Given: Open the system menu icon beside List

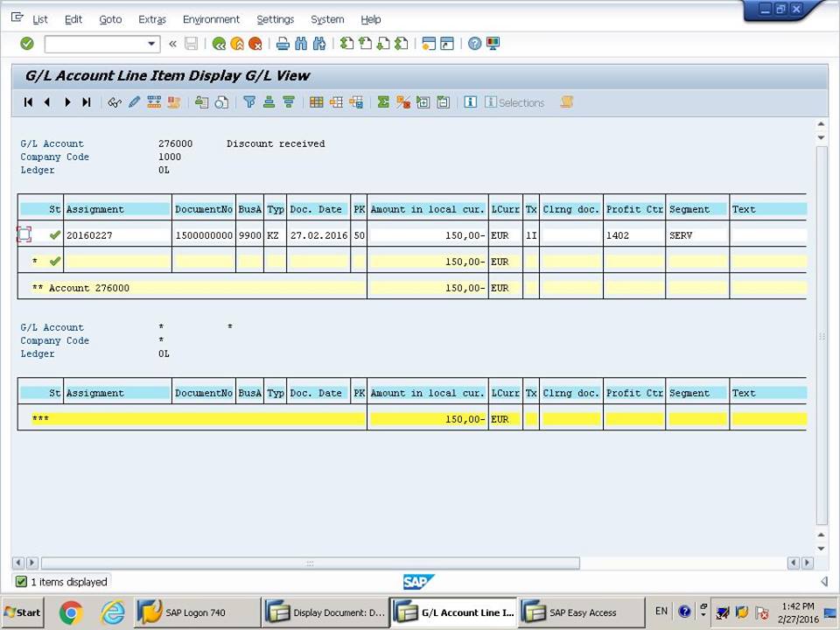Looking at the screenshot, I should coord(17,18).
